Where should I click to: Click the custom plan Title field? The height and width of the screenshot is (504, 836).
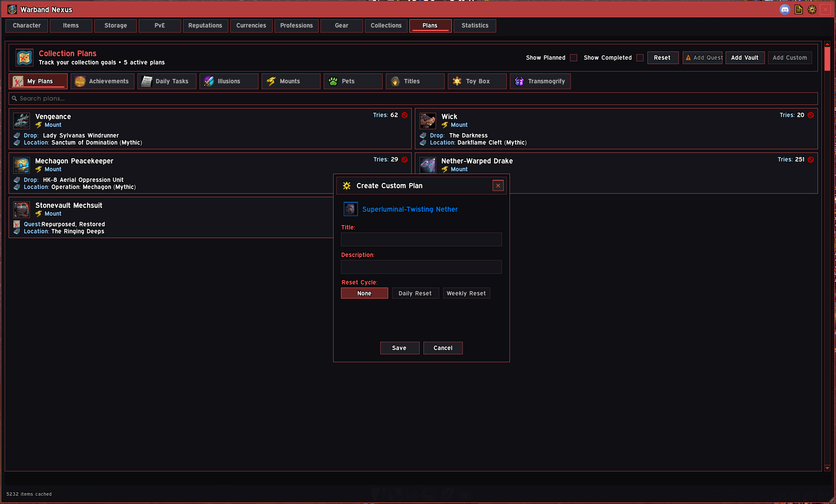point(421,239)
